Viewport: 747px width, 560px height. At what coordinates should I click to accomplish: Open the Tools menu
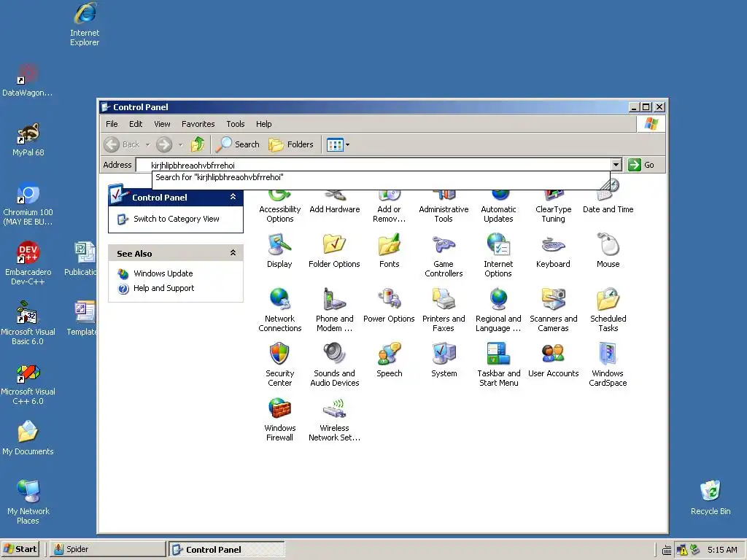pyautogui.click(x=236, y=124)
